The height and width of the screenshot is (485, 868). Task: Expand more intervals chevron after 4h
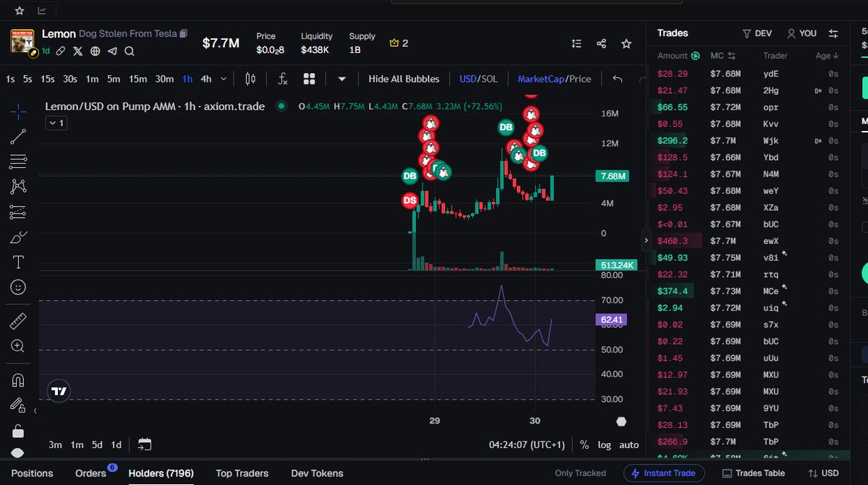pos(224,79)
